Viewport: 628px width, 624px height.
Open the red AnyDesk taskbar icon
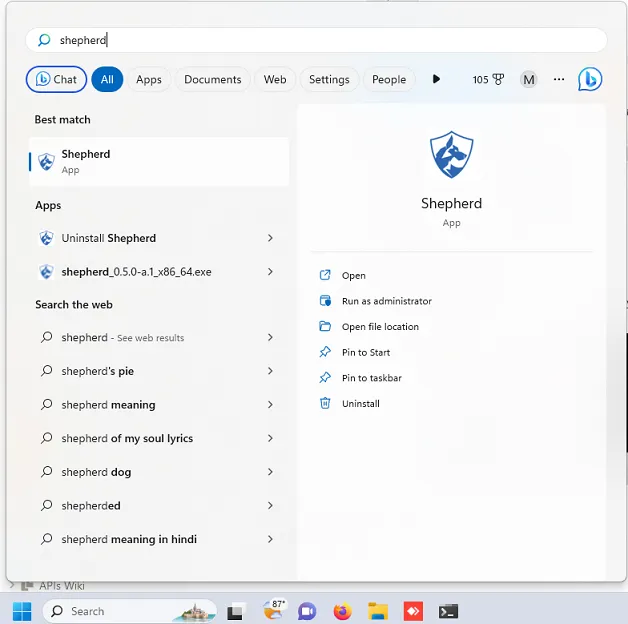point(413,611)
